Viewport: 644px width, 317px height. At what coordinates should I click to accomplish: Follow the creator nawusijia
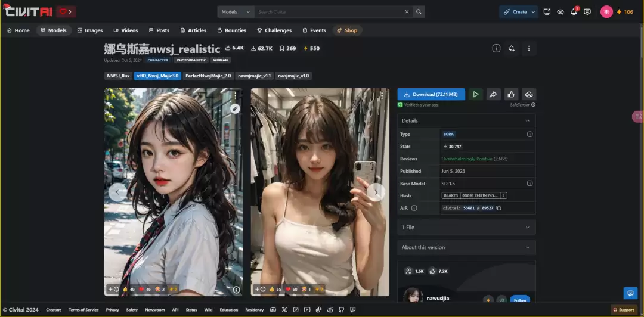[519, 300]
